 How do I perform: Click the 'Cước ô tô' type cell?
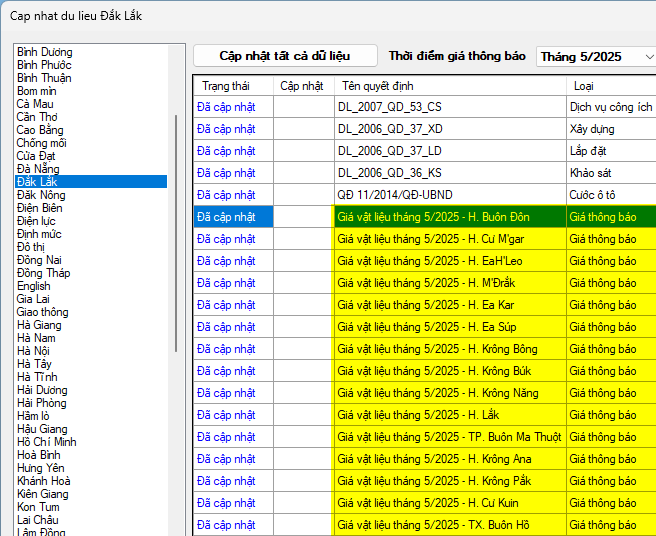(x=611, y=195)
